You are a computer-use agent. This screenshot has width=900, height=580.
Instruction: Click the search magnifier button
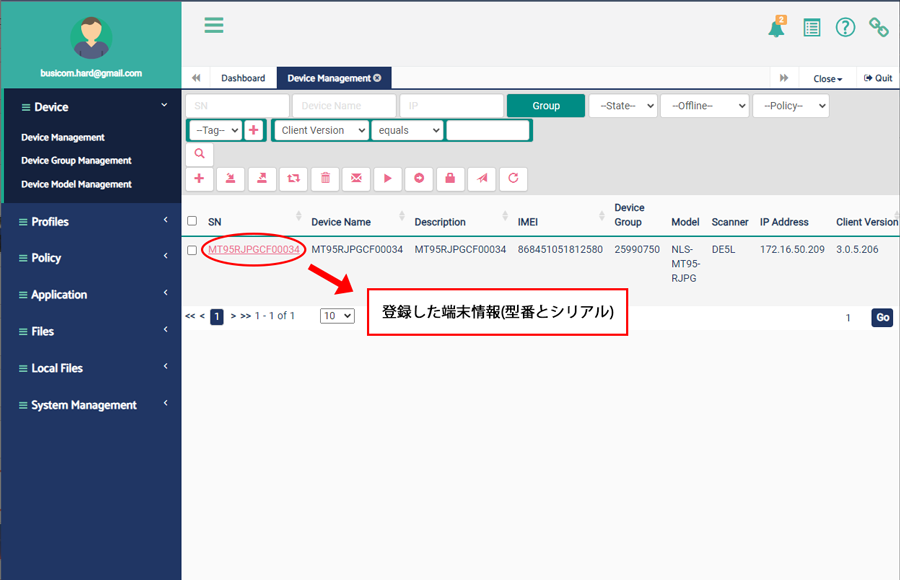199,154
